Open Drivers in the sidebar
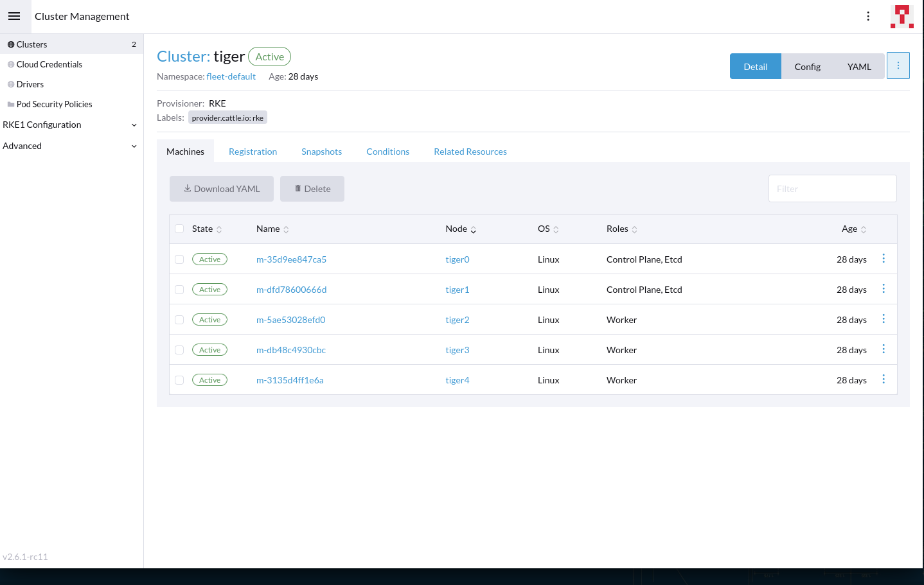 point(71,84)
